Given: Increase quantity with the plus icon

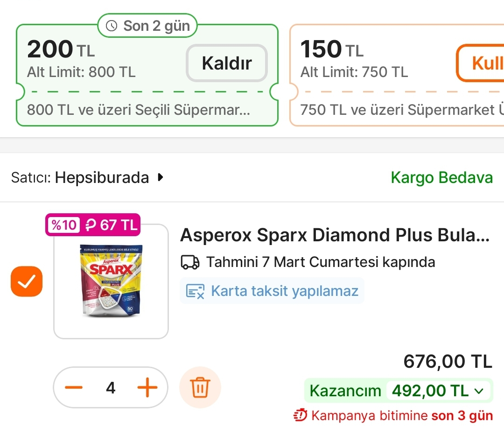Looking at the screenshot, I should (147, 387).
